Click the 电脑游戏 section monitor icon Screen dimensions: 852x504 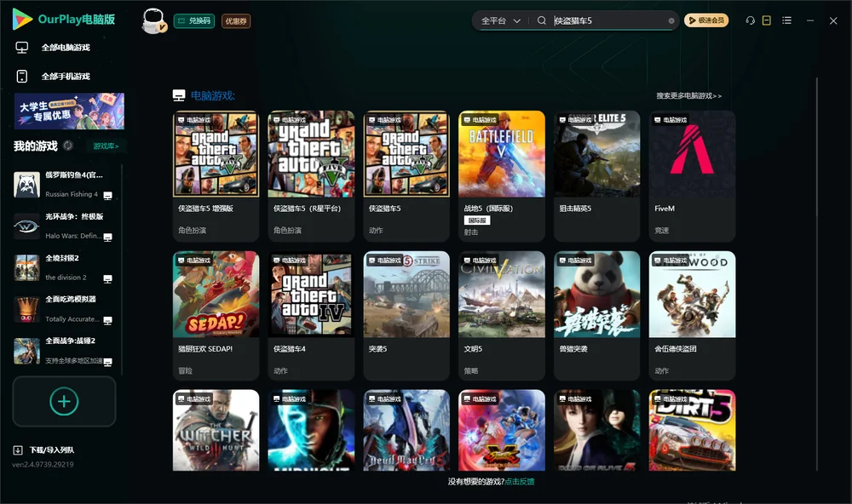click(x=179, y=95)
